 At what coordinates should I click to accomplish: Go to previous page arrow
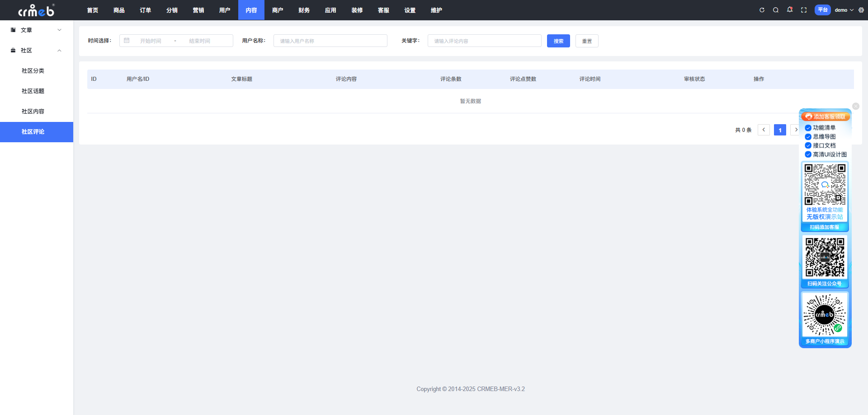764,130
